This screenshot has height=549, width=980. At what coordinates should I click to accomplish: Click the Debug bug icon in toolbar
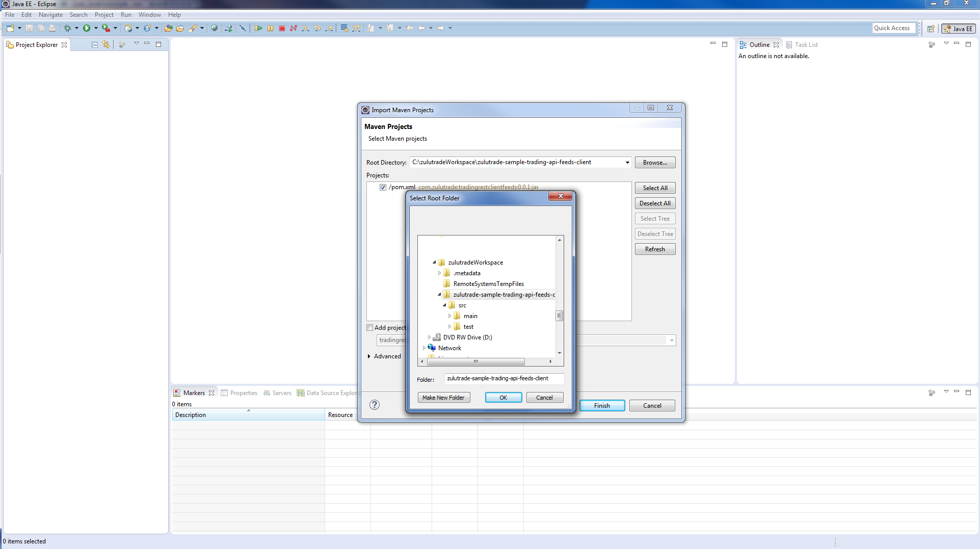pyautogui.click(x=67, y=29)
